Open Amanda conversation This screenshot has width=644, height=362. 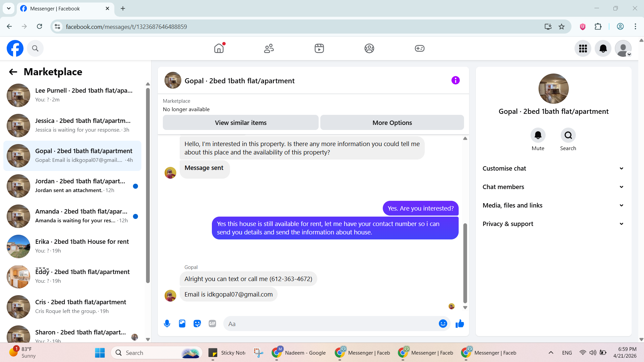[x=72, y=216]
